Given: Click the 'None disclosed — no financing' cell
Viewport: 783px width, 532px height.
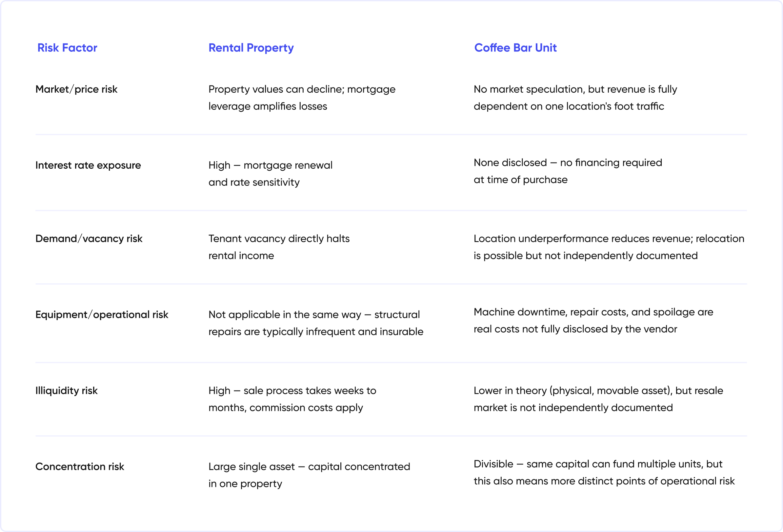Looking at the screenshot, I should pos(568,171).
